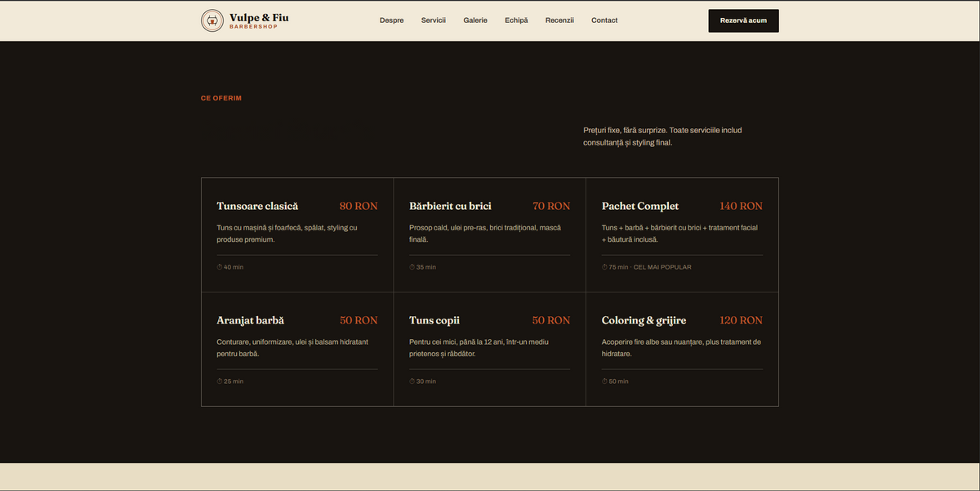This screenshot has width=980, height=491.
Task: Select the Aranjat barbă service title
Action: point(251,320)
